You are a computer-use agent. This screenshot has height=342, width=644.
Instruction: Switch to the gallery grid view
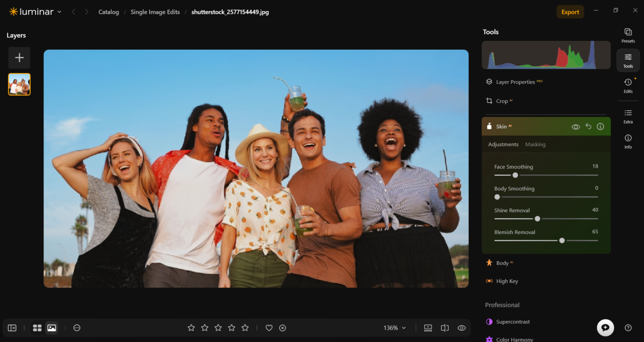click(x=37, y=328)
